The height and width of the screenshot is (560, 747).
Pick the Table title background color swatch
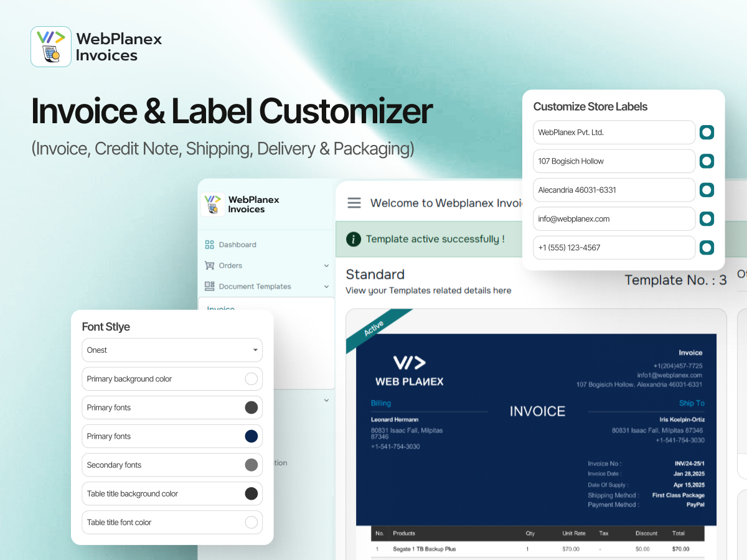click(251, 493)
